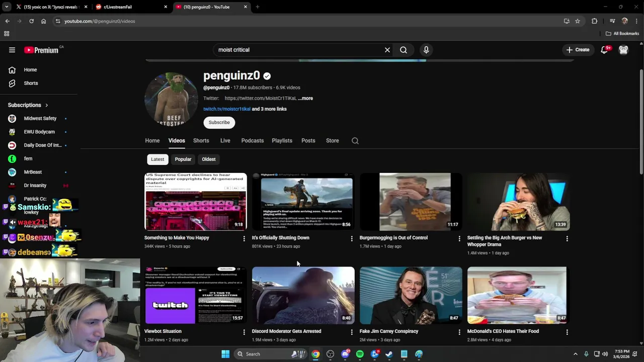
Task: Open the account avatar menu
Action: coord(623,50)
